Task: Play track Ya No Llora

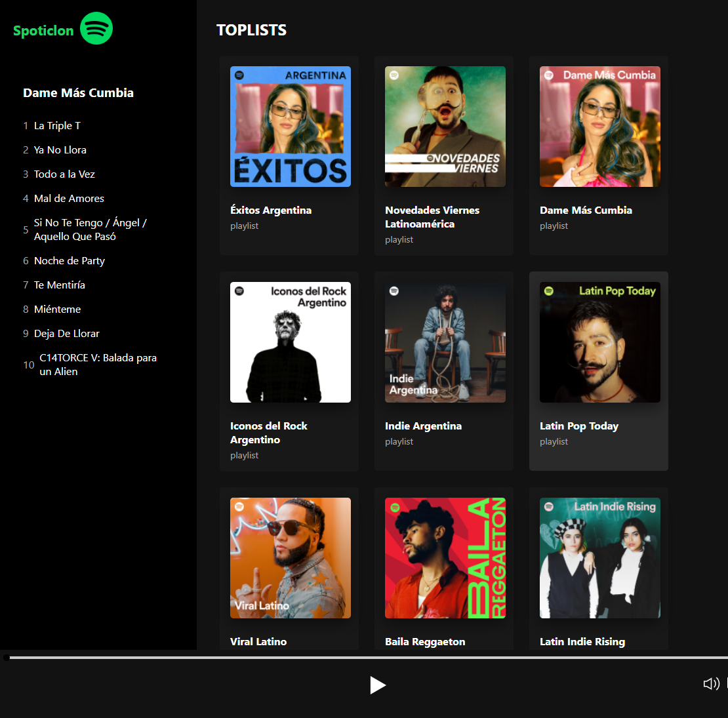Action: point(60,150)
